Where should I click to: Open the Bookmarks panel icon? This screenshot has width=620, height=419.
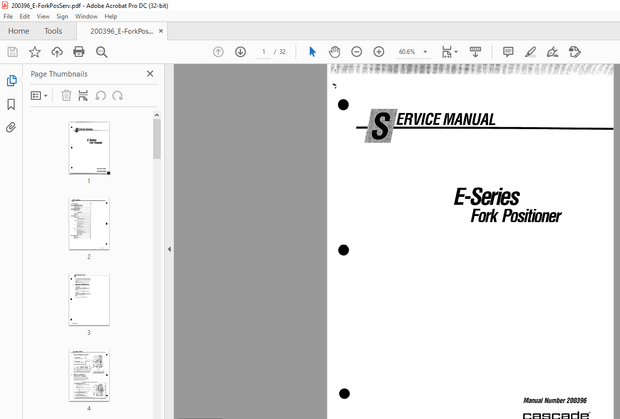click(11, 104)
